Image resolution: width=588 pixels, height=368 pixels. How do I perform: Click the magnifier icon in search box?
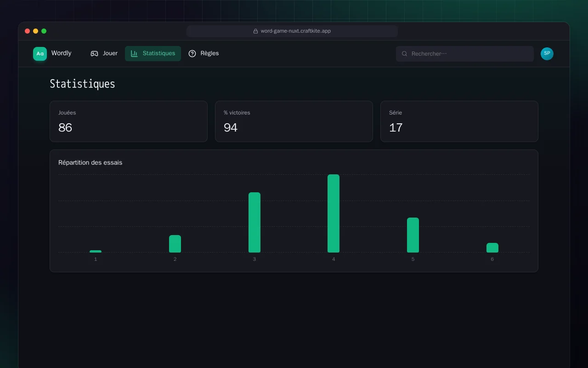(405, 54)
